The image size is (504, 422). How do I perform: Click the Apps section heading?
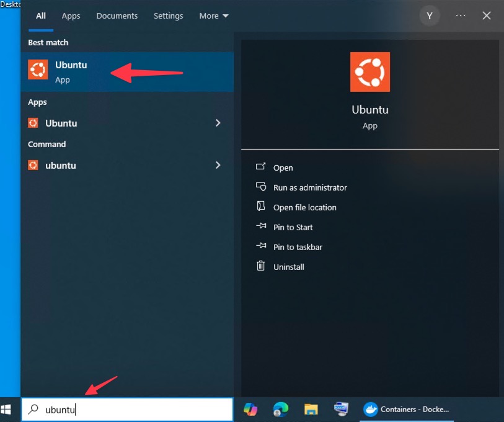[x=37, y=102]
